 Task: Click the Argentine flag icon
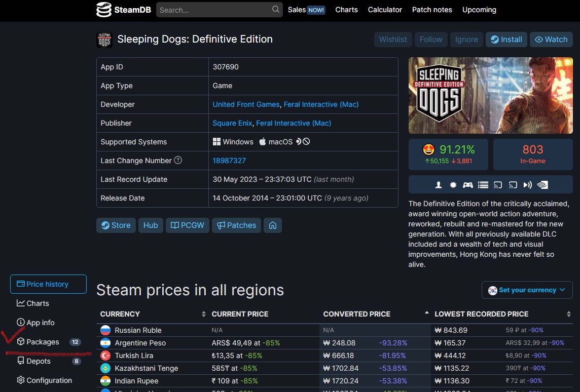(x=105, y=343)
